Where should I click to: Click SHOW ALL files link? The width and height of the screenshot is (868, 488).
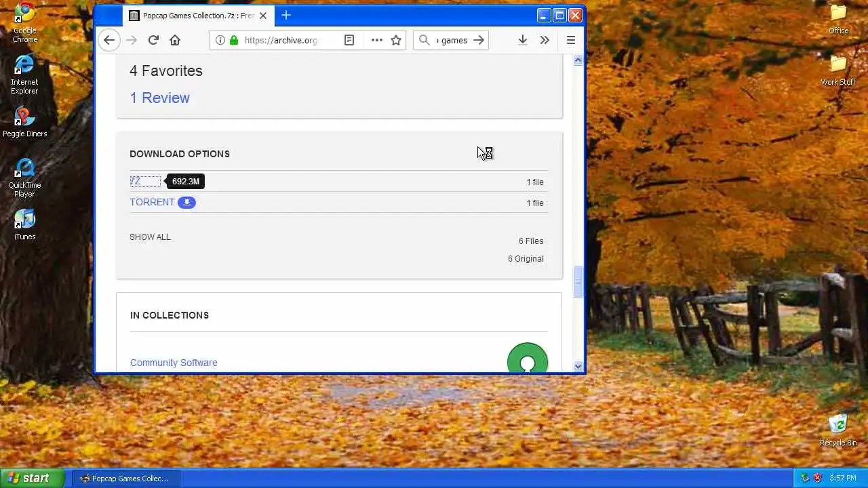point(150,237)
